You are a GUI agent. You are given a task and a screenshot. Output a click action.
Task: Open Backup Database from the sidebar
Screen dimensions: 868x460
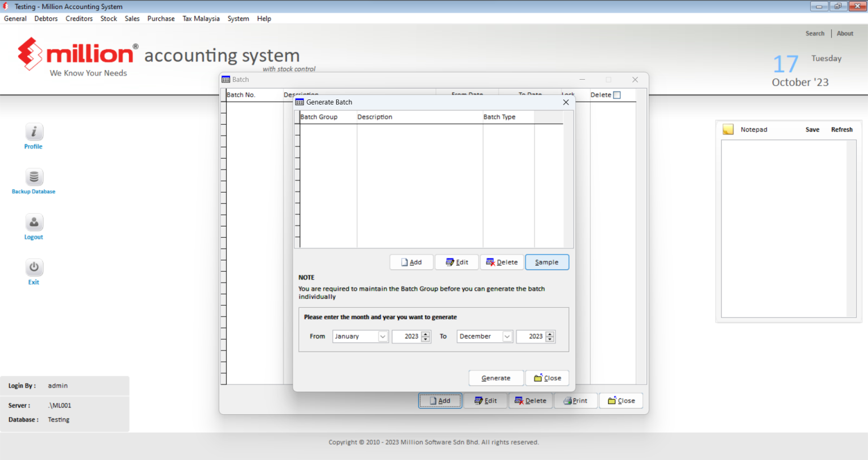click(33, 176)
